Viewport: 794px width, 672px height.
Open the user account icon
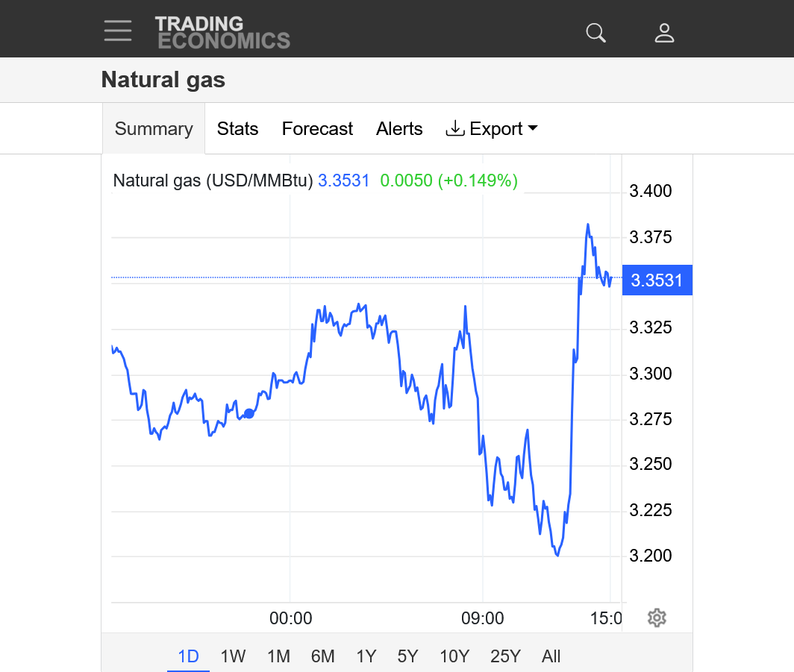(x=664, y=33)
